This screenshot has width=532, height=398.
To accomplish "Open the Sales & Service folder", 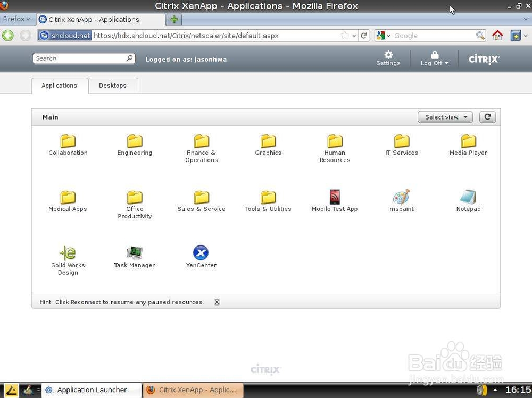I will pyautogui.click(x=202, y=201).
